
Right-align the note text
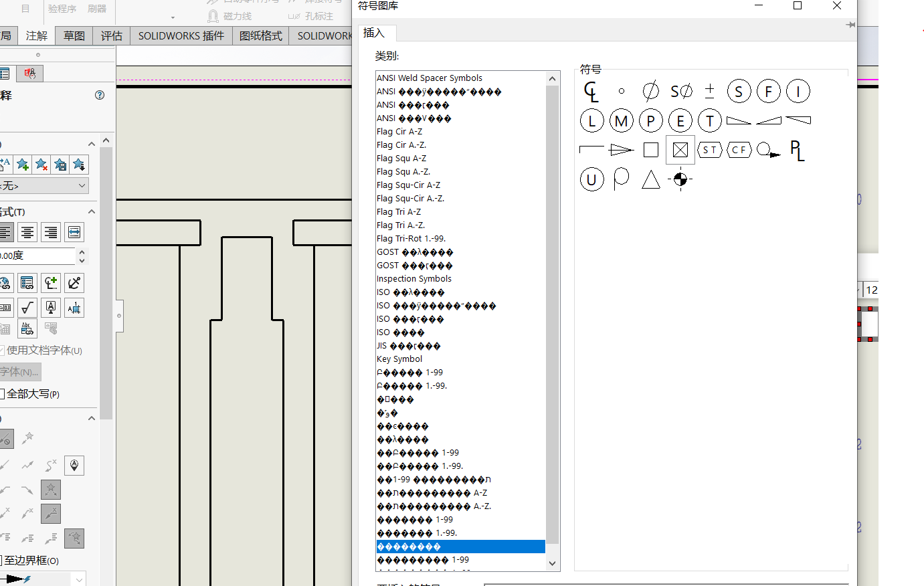tap(51, 232)
